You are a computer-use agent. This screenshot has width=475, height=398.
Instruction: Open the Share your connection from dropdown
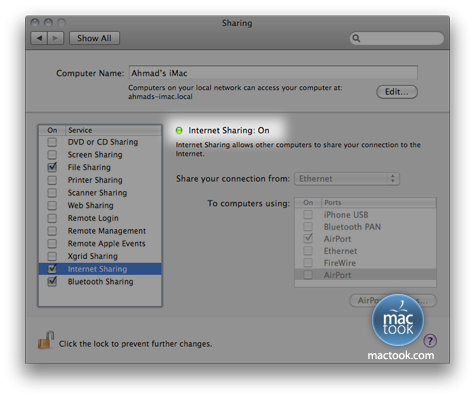pos(347,179)
